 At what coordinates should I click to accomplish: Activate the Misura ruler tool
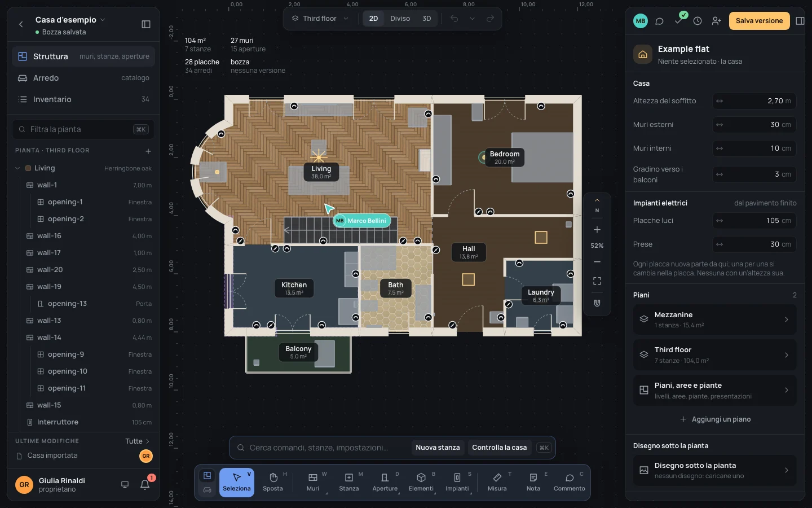coord(497,483)
